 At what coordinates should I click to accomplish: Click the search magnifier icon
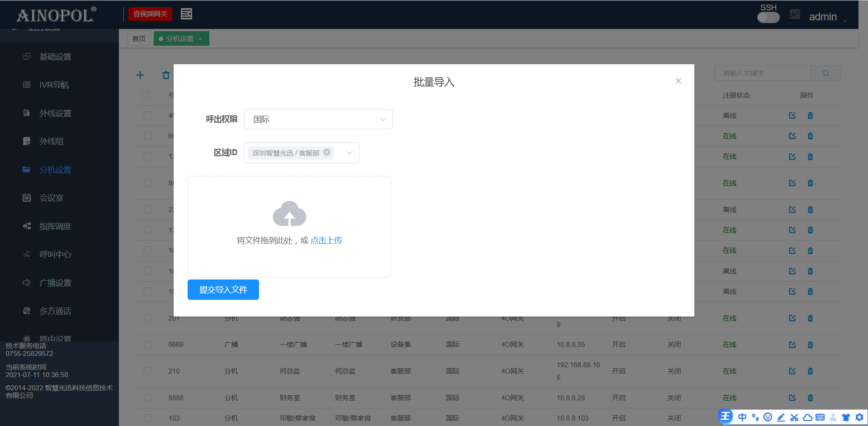(x=826, y=73)
